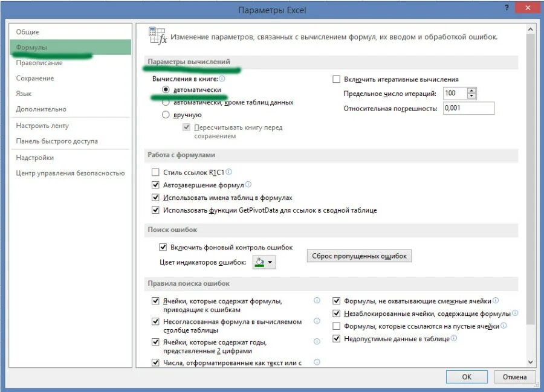Click the help question mark in title bar
The height and width of the screenshot is (392, 544).
[507, 8]
